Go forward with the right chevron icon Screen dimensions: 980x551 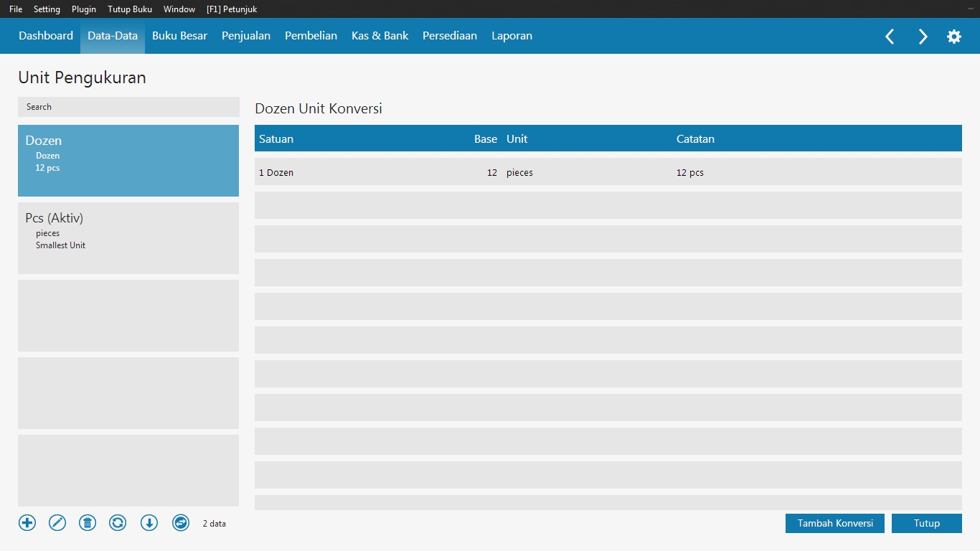pos(923,37)
